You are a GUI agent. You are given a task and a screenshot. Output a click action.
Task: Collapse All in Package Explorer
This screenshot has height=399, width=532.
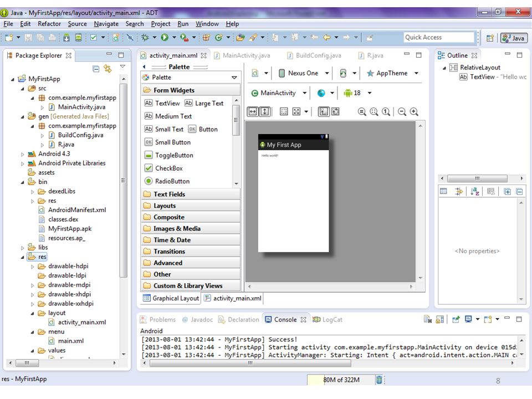click(96, 69)
